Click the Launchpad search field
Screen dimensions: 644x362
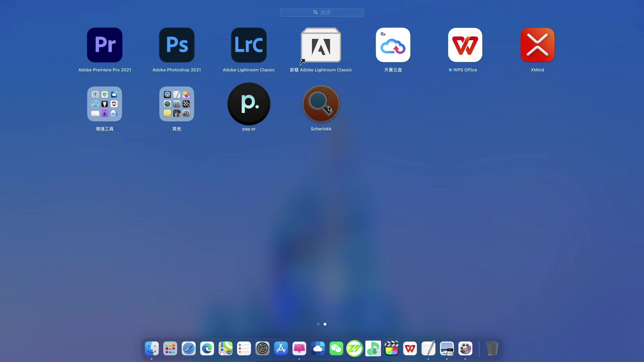click(x=322, y=12)
